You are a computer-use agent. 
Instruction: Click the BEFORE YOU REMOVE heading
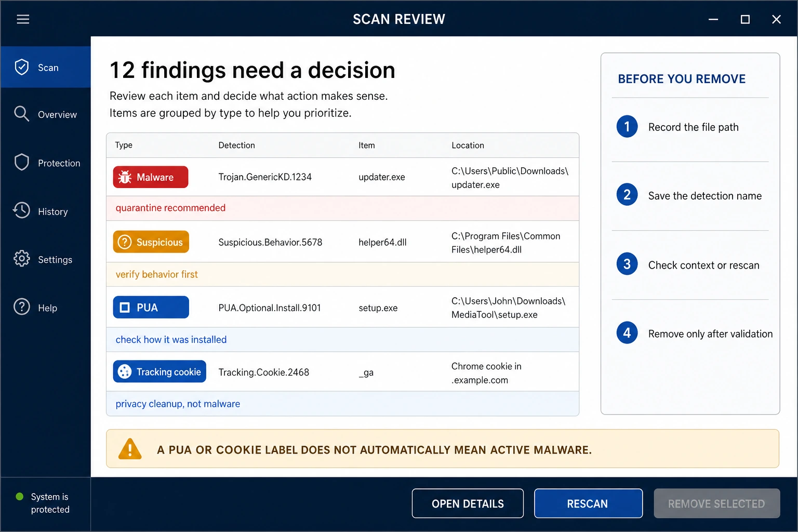[682, 79]
